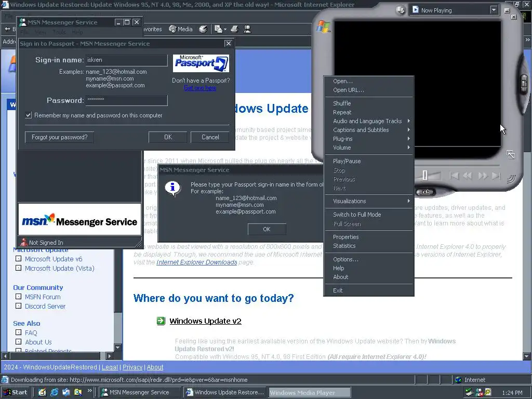
Task: Click the network connection tray icon
Action: pyautogui.click(x=469, y=393)
